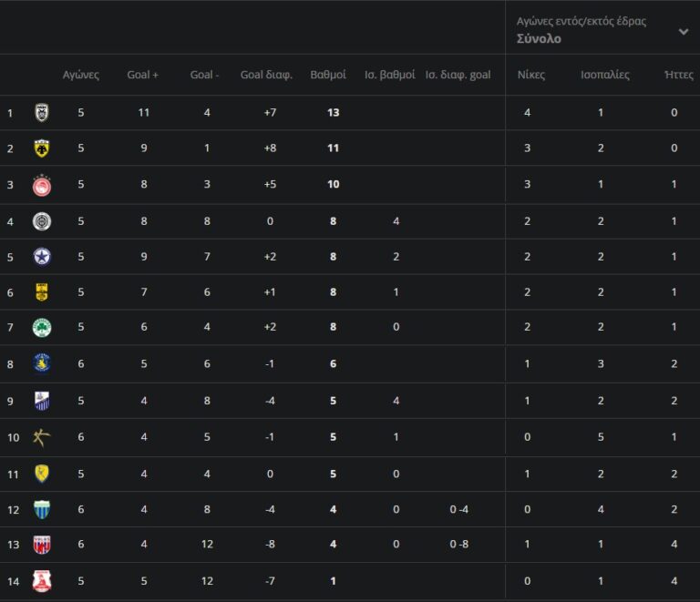Image resolution: width=700 pixels, height=602 pixels.
Task: Click the Αγώνες column header
Action: pyautogui.click(x=81, y=76)
